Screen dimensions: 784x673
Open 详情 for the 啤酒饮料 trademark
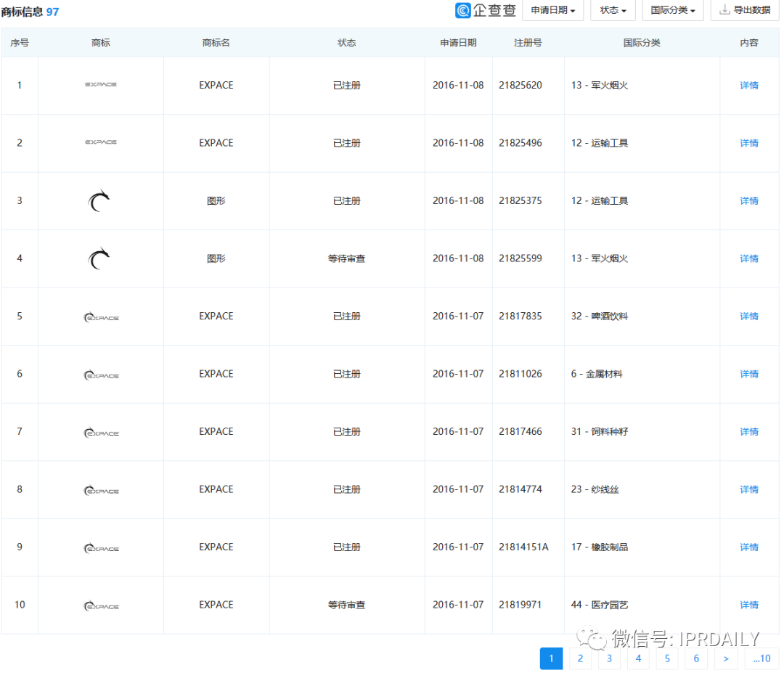point(749,317)
